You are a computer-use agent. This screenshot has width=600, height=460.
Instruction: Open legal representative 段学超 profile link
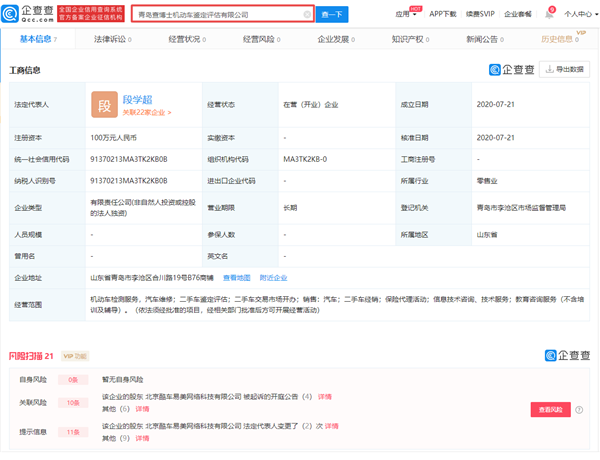click(137, 100)
